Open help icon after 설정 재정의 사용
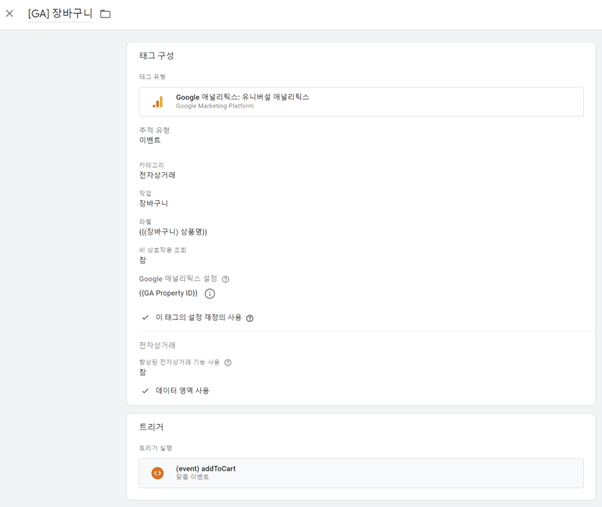The width and height of the screenshot is (602, 507). [250, 318]
